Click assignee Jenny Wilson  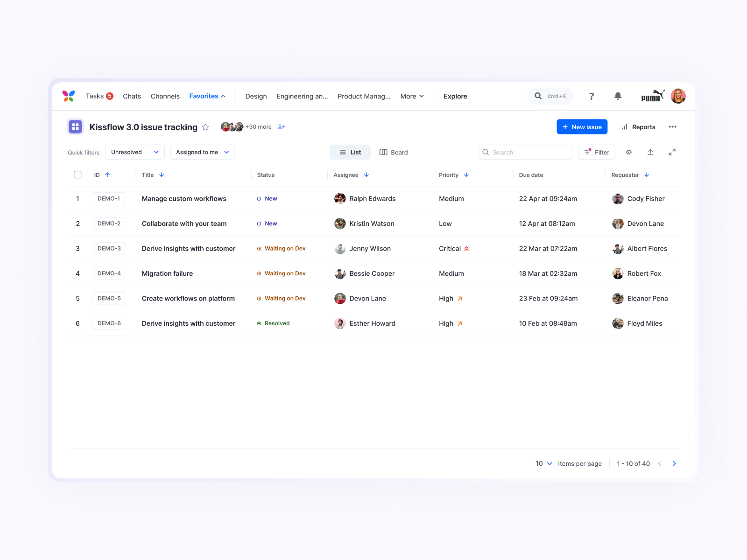point(363,249)
